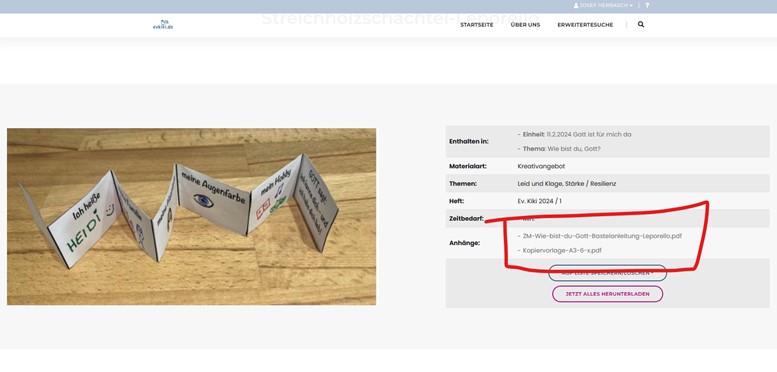Go to the Startseite menu item
The image size is (777, 372).
477,25
